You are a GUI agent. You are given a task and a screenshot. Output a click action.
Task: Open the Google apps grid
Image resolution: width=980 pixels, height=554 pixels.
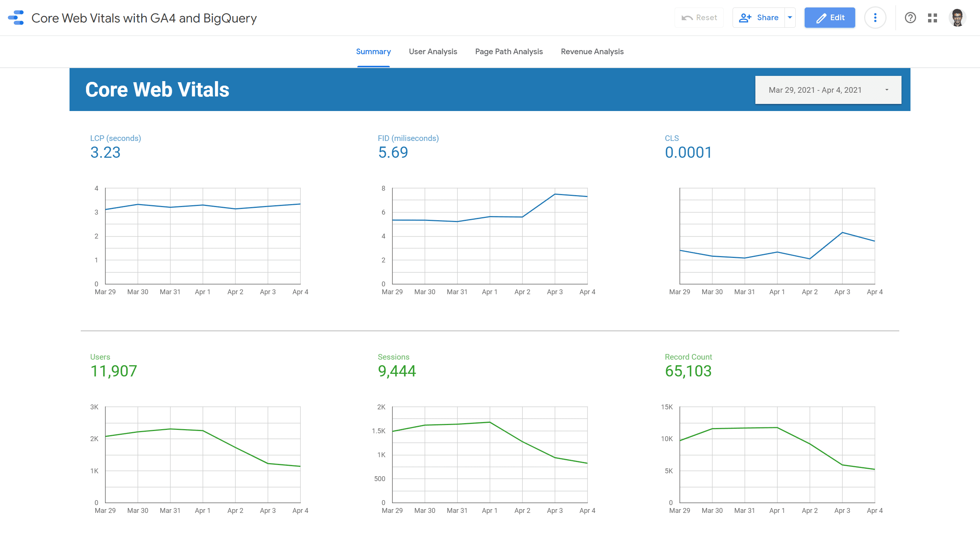(x=933, y=18)
